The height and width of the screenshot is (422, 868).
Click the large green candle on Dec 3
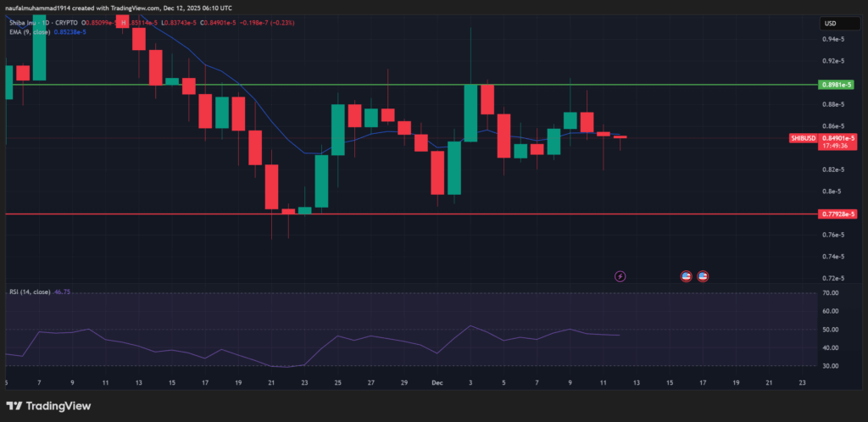[x=470, y=113]
